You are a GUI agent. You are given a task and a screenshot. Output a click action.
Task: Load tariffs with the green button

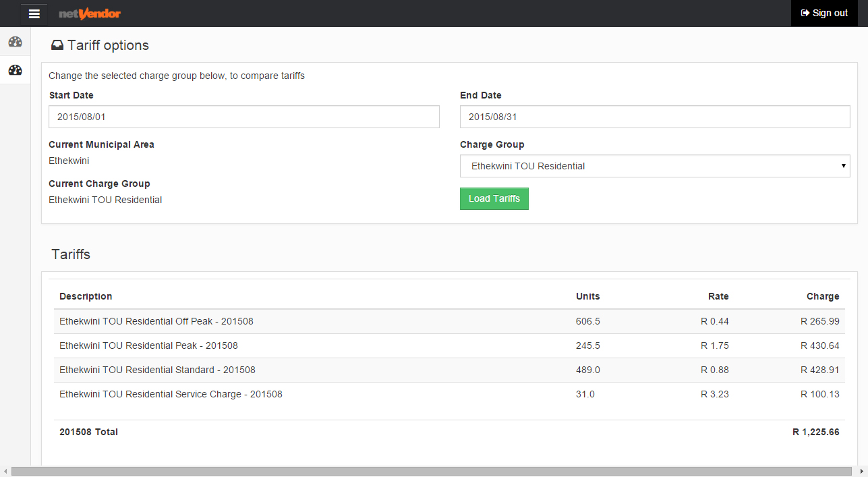coord(494,199)
